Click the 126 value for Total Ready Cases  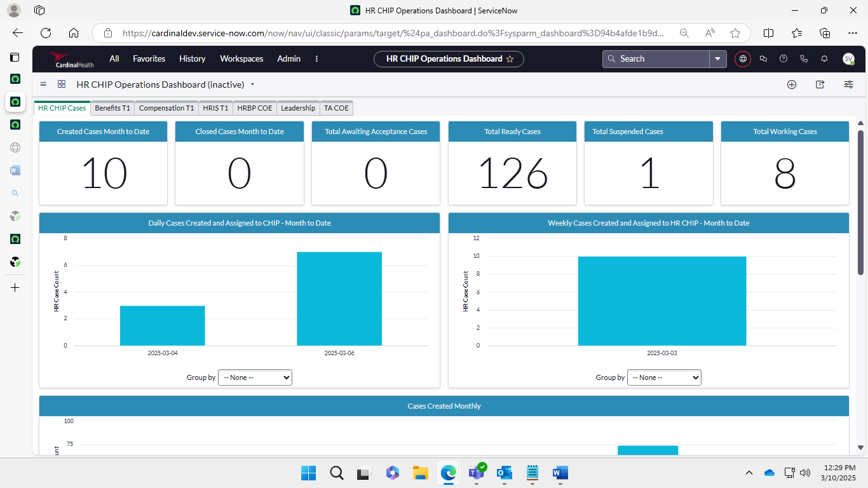513,173
